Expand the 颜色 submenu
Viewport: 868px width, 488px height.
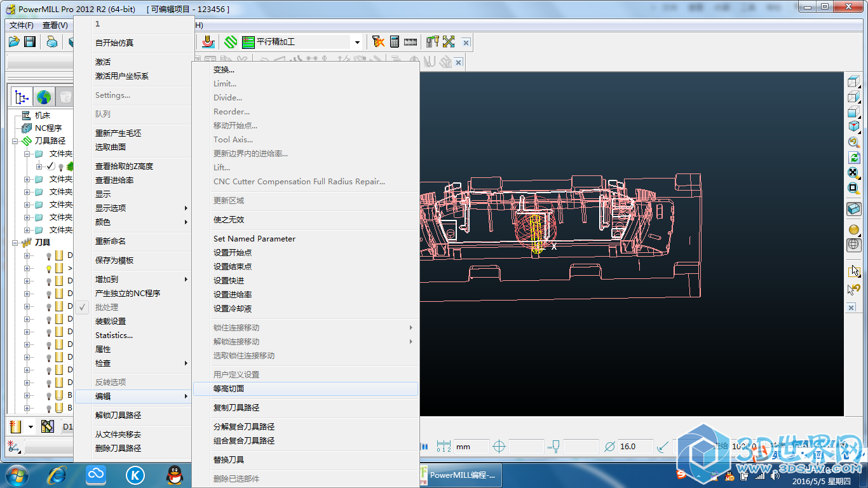tap(134, 222)
